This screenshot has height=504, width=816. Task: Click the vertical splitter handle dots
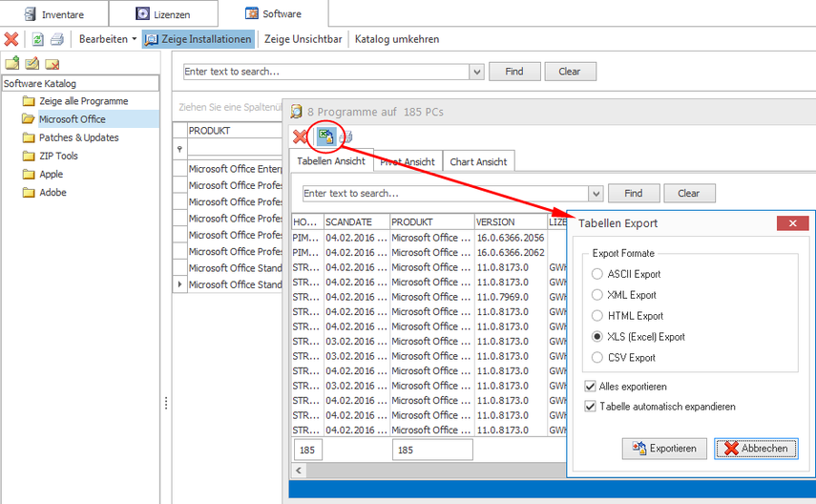(166, 403)
